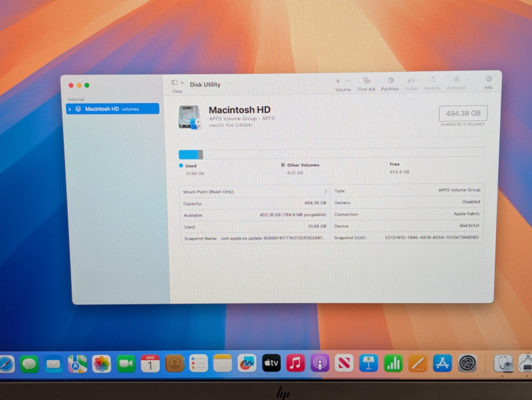Open Contacts from the Dock
This screenshot has width=532, height=400.
tap(174, 363)
